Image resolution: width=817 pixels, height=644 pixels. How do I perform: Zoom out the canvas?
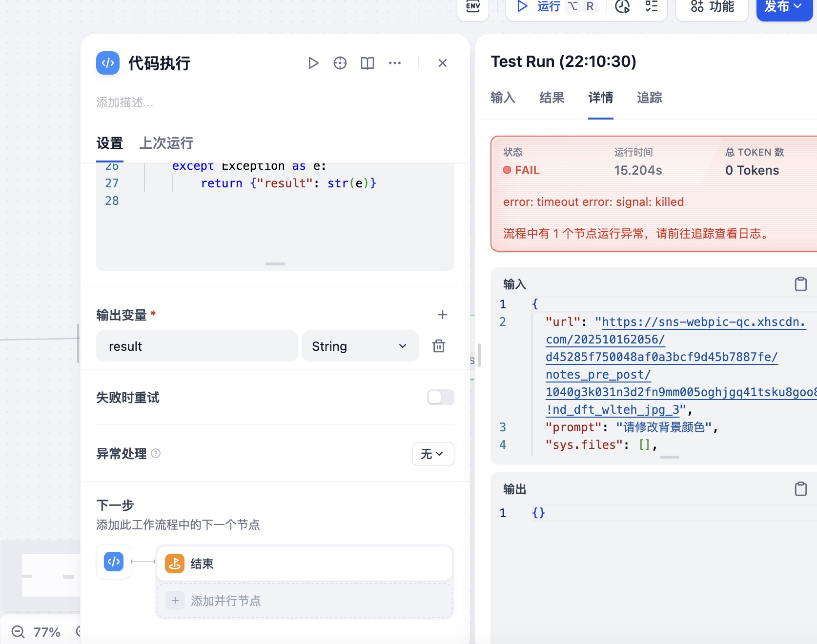[x=18, y=632]
